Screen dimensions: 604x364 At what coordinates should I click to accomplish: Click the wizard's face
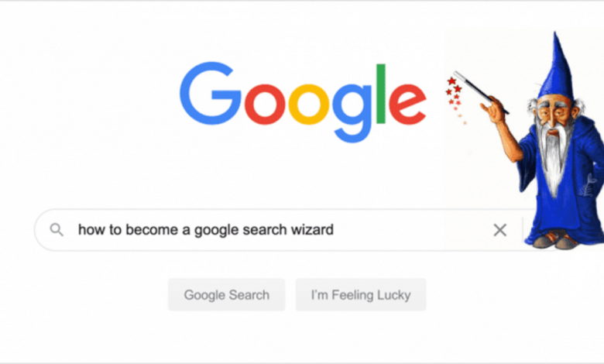coord(554,114)
